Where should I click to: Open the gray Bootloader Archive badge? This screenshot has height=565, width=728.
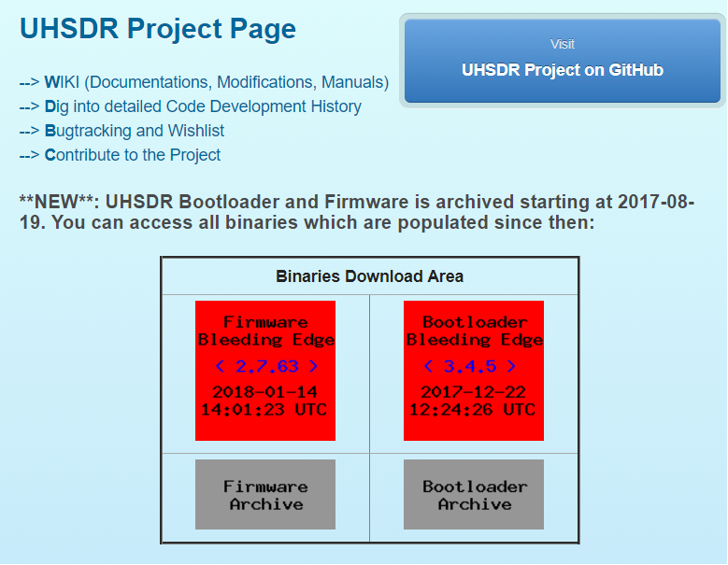tap(474, 495)
